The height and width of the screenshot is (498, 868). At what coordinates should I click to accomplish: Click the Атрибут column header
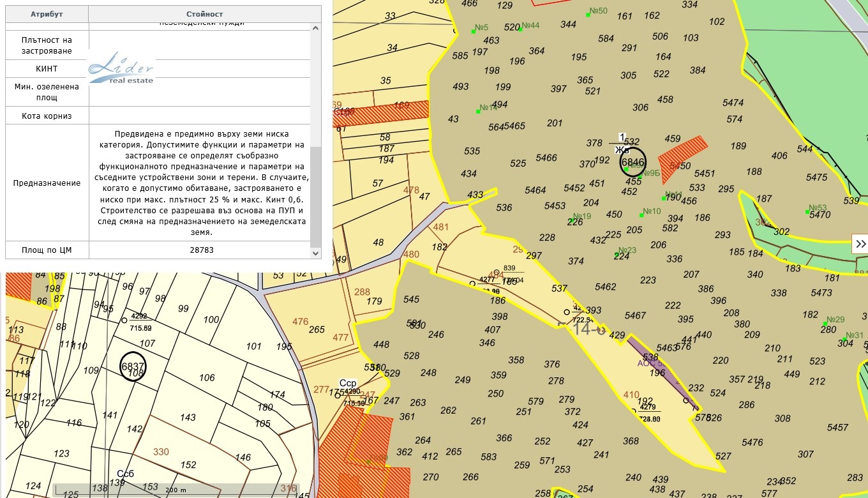tap(47, 14)
